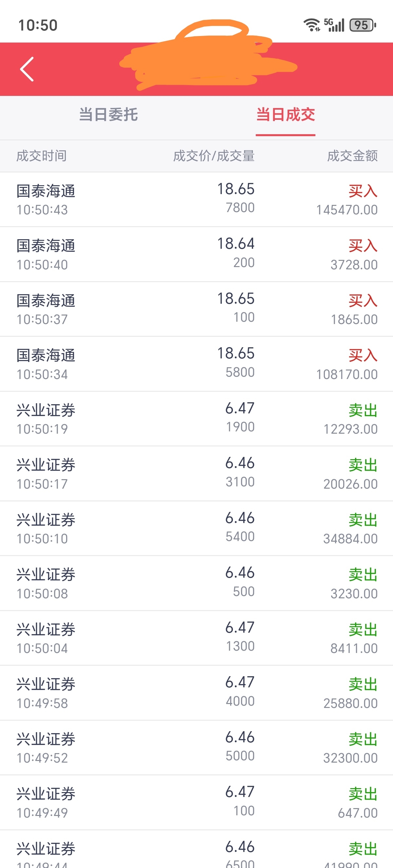Viewport: 393px width, 868px height.
Task: Tap the 成交金额 column header
Action: pos(352,156)
